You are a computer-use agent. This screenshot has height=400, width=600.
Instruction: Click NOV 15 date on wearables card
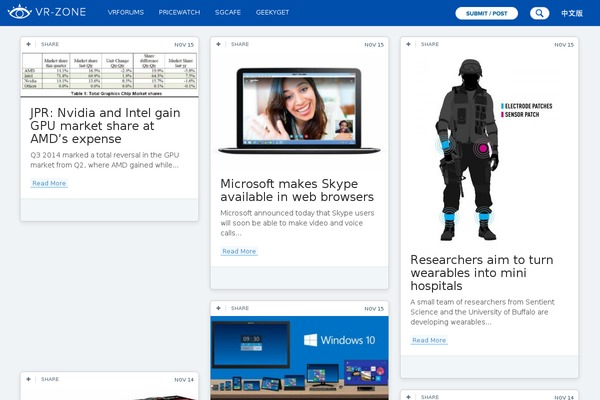tap(564, 44)
